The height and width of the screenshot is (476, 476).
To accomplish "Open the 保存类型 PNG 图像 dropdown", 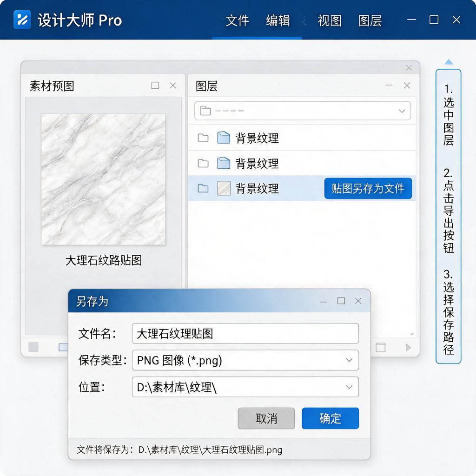I will coord(245,360).
